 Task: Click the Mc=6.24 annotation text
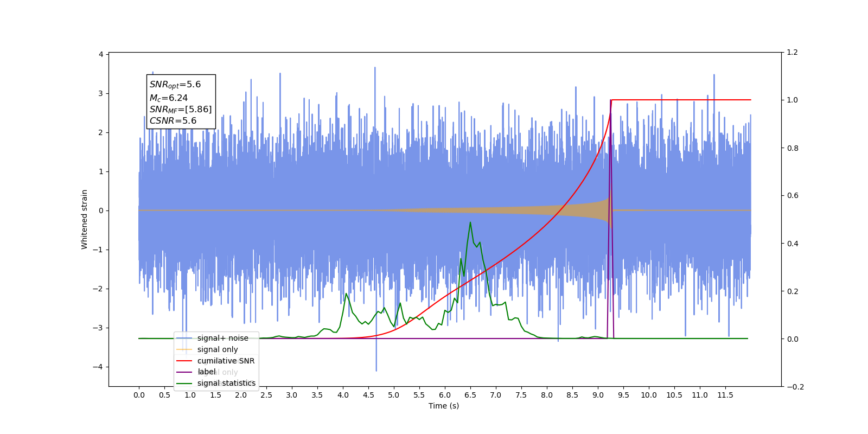169,98
